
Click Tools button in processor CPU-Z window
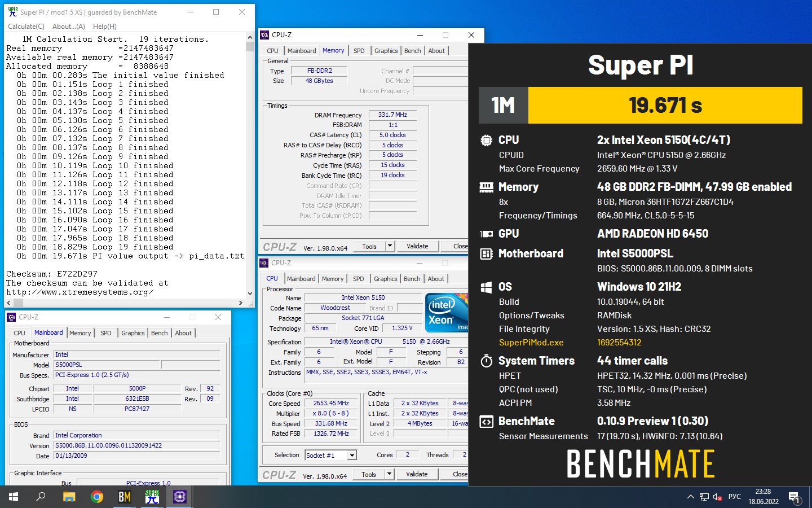(369, 474)
